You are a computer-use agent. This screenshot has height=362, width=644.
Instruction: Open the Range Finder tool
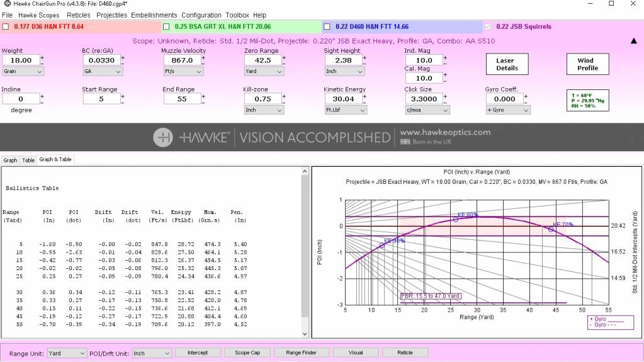click(301, 353)
